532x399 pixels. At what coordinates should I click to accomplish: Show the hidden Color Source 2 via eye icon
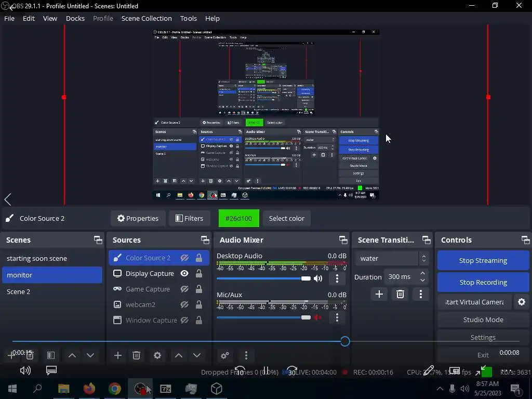click(x=184, y=258)
